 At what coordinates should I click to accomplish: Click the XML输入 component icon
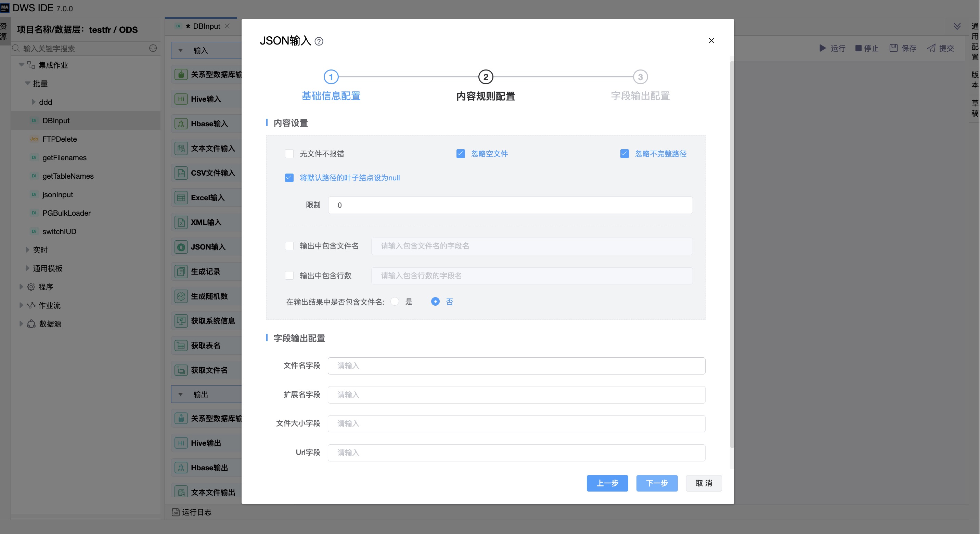click(x=181, y=222)
